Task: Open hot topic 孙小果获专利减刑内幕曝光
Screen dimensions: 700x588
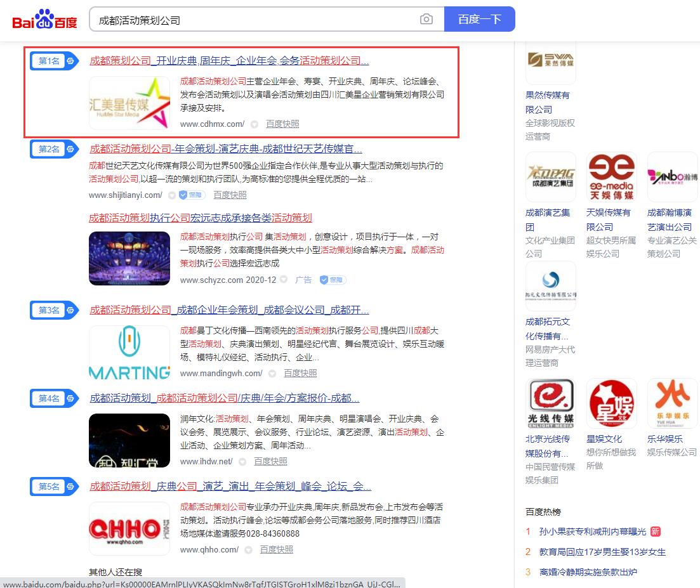Action: pyautogui.click(x=593, y=532)
